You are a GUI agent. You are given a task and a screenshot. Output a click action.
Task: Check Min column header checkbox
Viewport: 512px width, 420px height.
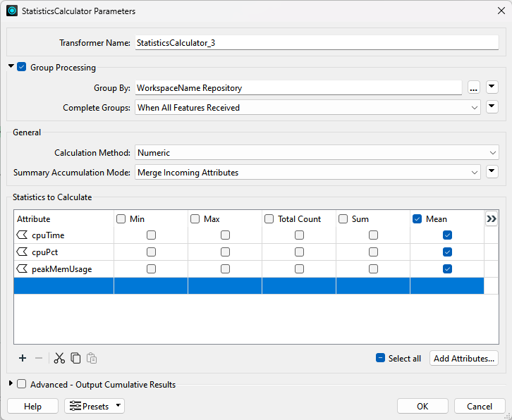pyautogui.click(x=121, y=218)
